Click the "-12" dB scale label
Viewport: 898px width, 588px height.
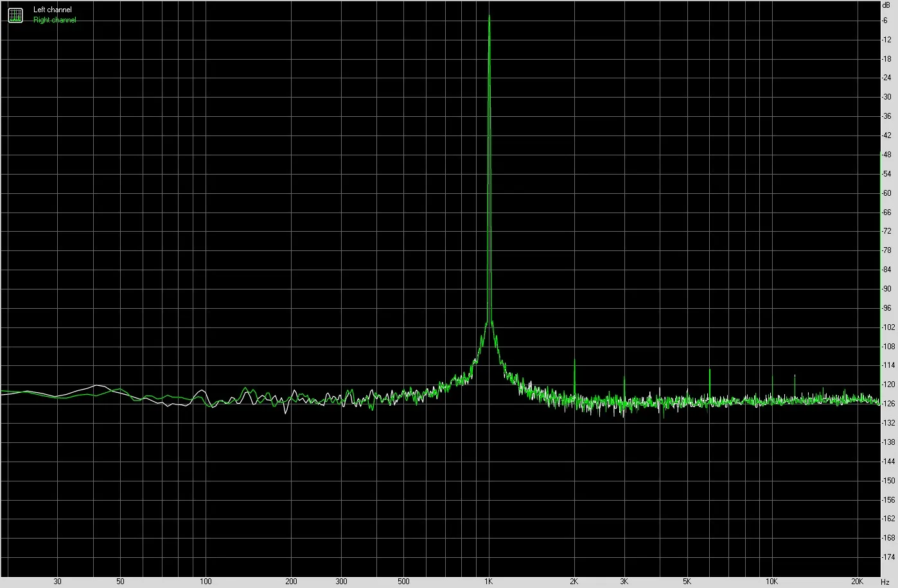point(886,40)
